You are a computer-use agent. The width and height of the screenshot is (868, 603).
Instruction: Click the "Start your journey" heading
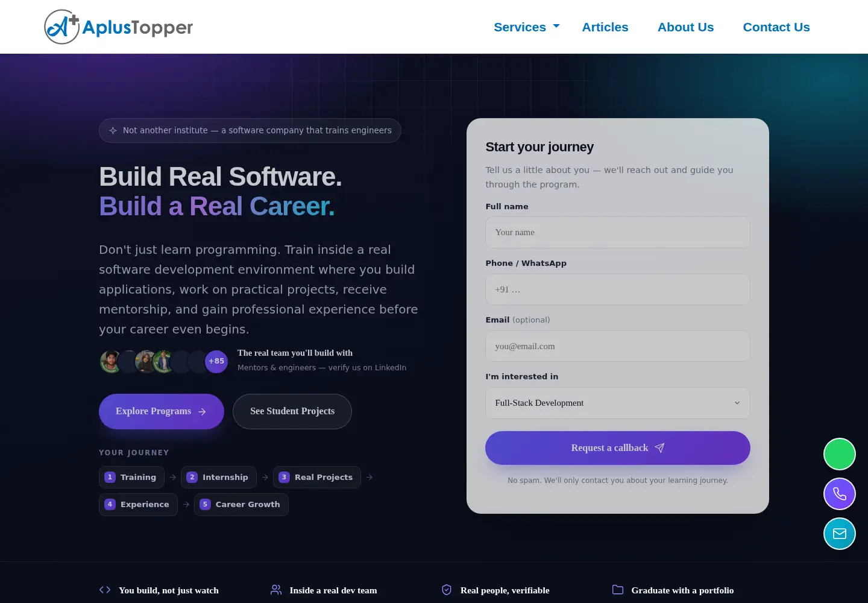click(x=539, y=147)
